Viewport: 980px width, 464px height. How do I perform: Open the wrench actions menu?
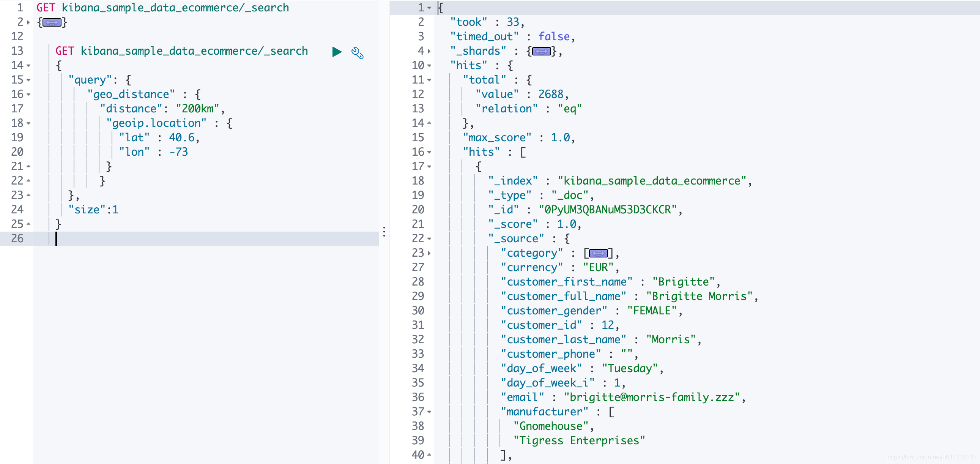357,53
